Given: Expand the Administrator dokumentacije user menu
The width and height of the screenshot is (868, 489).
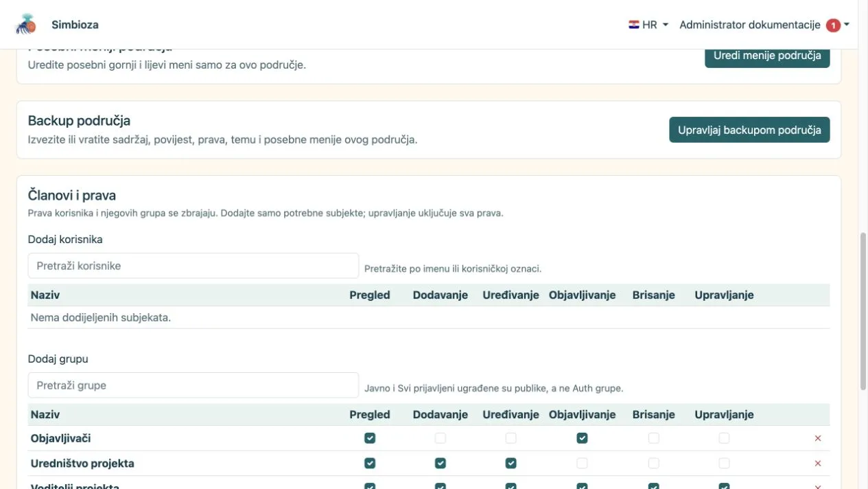Looking at the screenshot, I should pyautogui.click(x=764, y=25).
